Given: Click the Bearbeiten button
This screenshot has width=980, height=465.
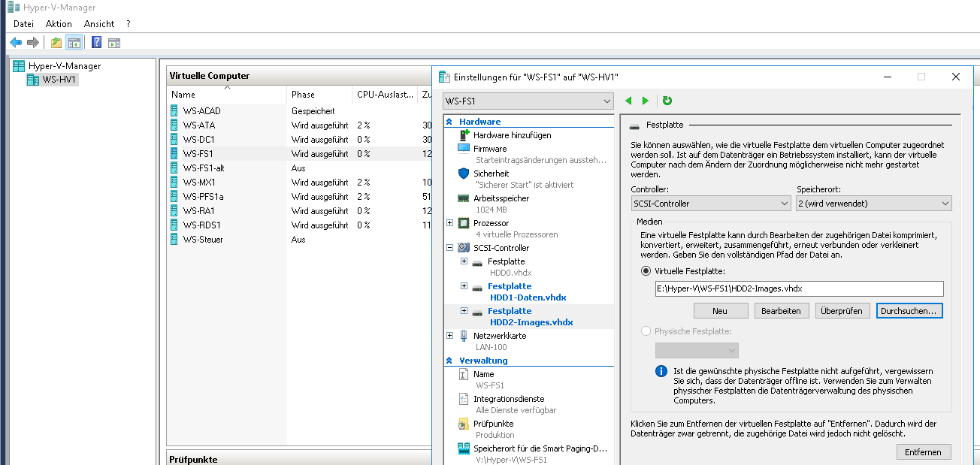Looking at the screenshot, I should pos(782,311).
